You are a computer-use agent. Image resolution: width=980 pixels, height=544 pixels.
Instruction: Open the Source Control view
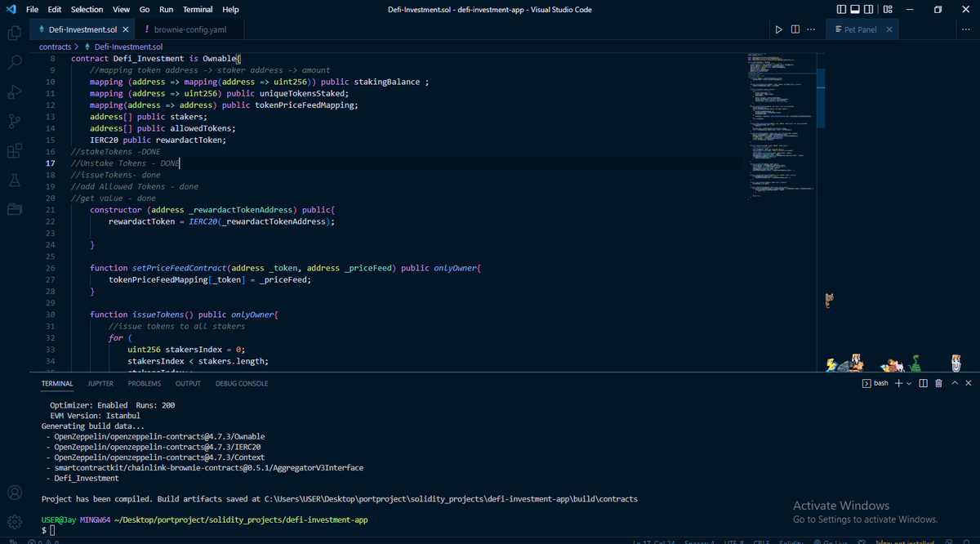coord(14,121)
